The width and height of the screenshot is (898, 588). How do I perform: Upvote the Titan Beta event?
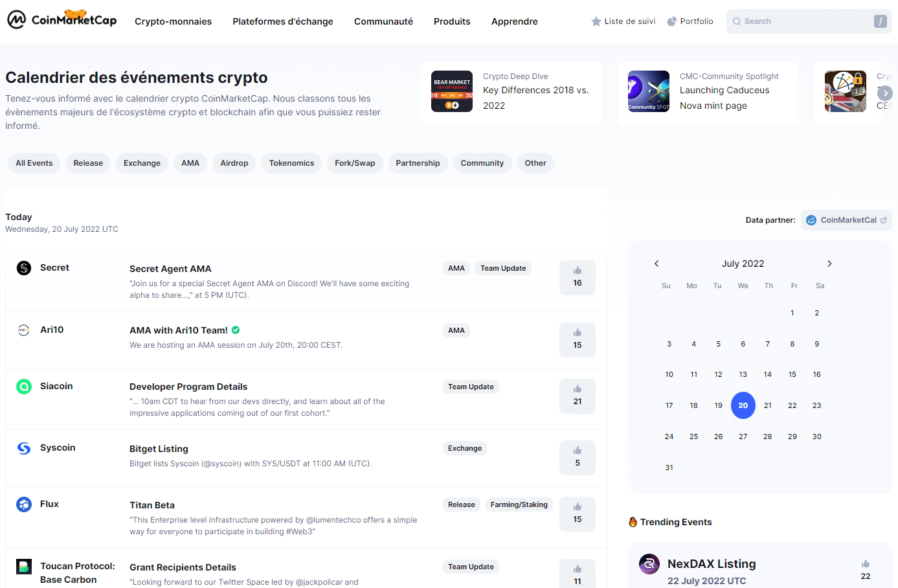tap(577, 514)
